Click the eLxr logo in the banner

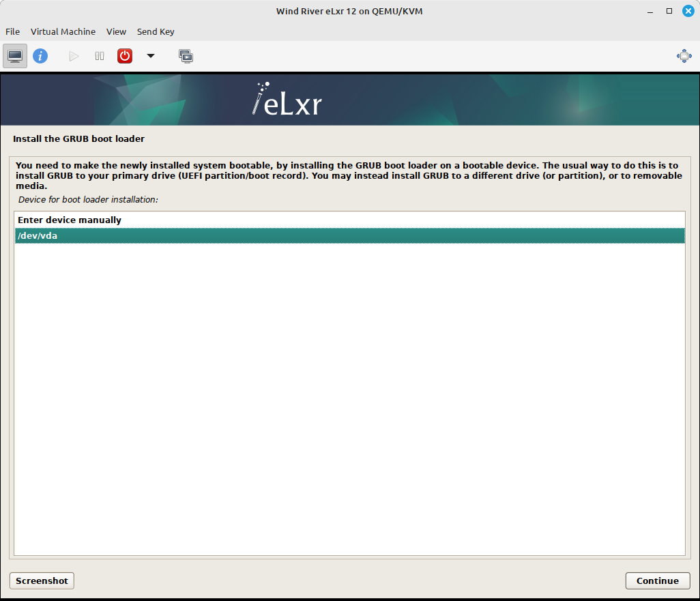(x=285, y=99)
